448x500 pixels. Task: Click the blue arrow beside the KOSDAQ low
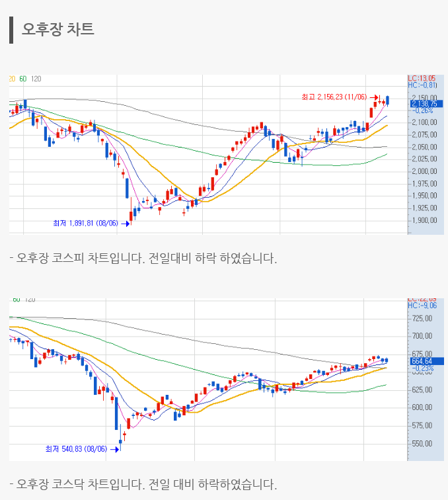115,450
